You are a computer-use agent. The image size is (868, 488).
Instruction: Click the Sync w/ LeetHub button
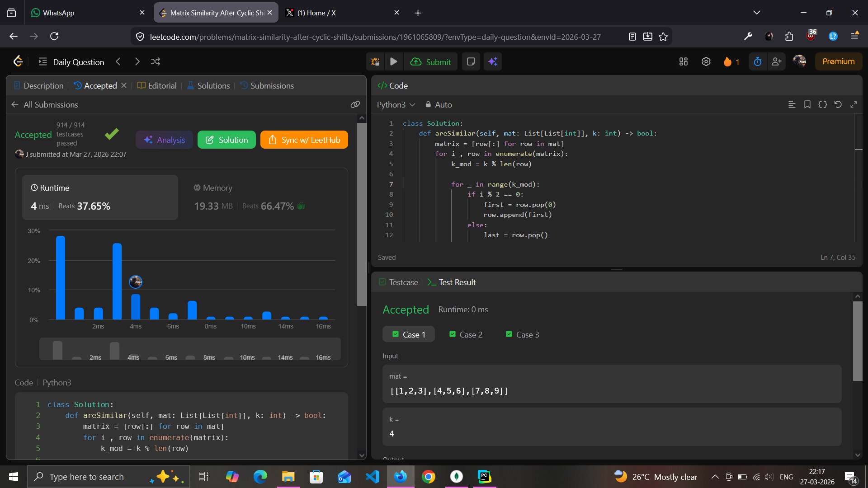coord(304,140)
